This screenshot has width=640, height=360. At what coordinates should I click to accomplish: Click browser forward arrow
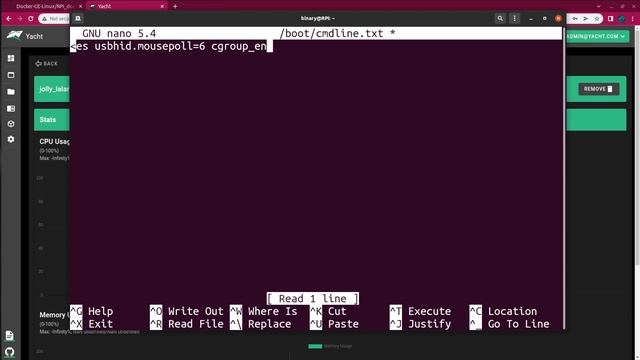(x=20, y=19)
